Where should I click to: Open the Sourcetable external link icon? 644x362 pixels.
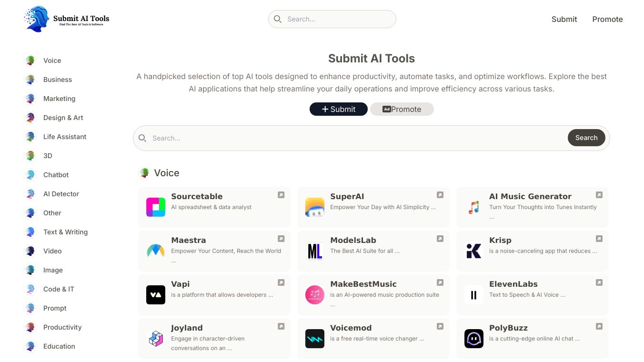[x=281, y=195]
